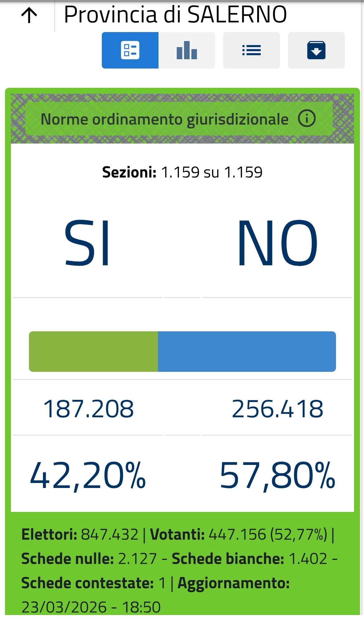Click the Sezioni 1.159 su 1.159 text
This screenshot has width=364, height=620.
click(x=182, y=172)
